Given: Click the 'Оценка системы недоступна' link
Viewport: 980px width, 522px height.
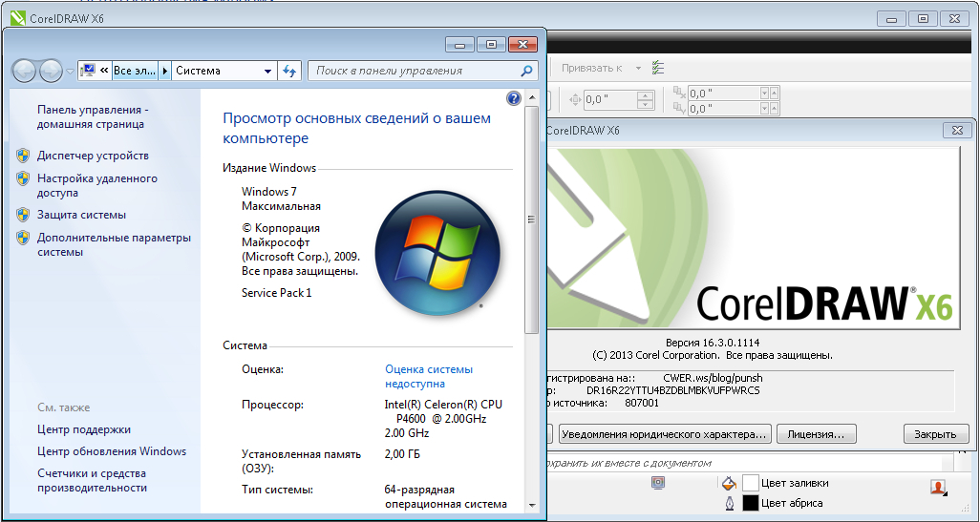Looking at the screenshot, I should click(429, 377).
